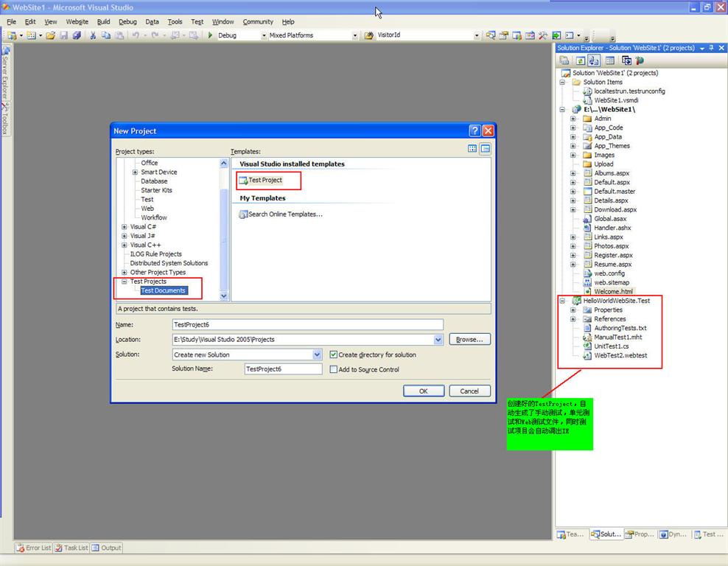
Task: Expand the References node in Solution Explorer
Action: click(x=573, y=319)
